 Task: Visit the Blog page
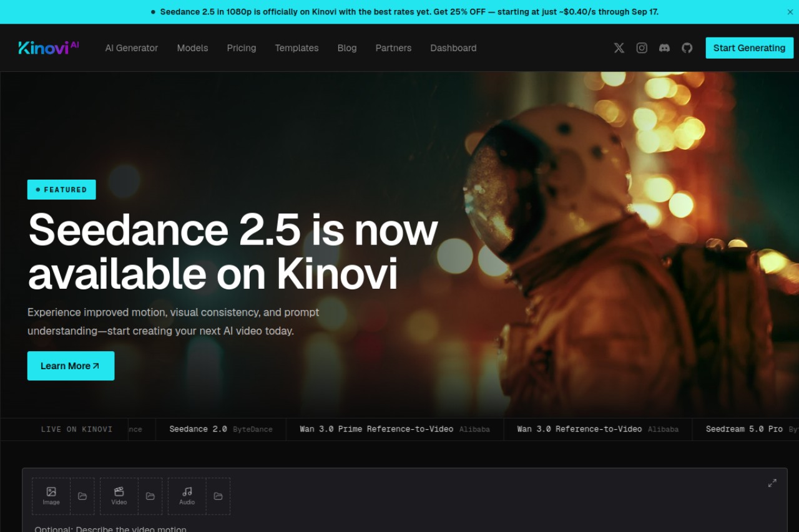coord(347,48)
